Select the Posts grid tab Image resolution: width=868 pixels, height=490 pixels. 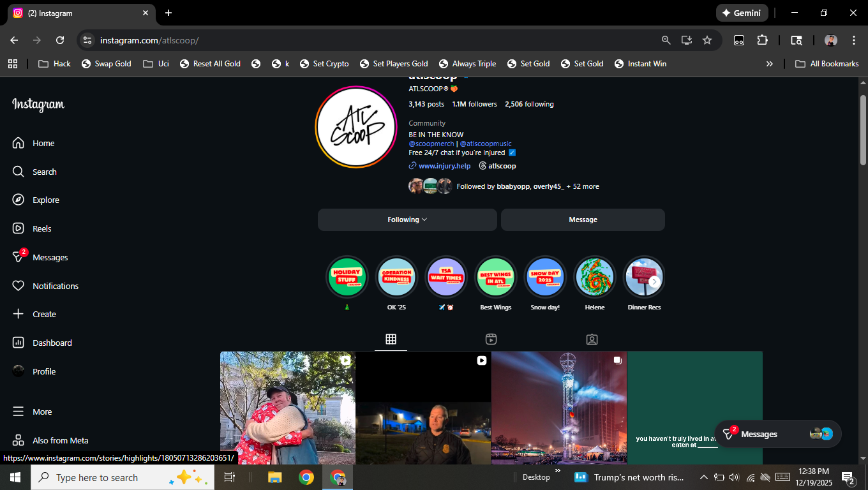(391, 339)
